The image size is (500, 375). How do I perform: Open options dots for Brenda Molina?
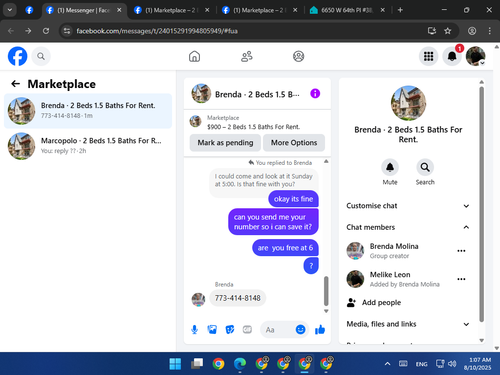[x=461, y=251]
